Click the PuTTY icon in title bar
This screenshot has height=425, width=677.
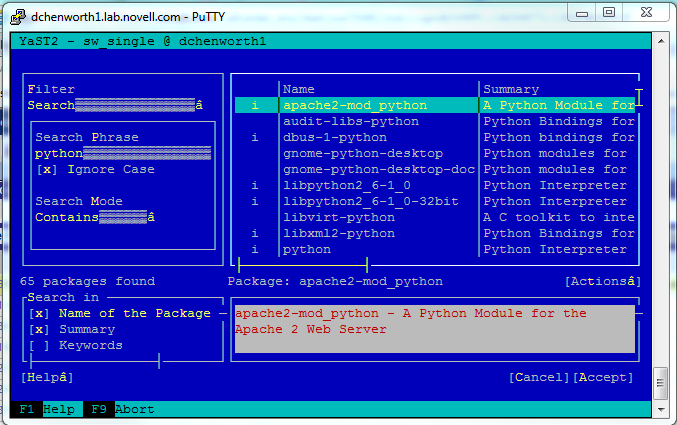pyautogui.click(x=18, y=17)
